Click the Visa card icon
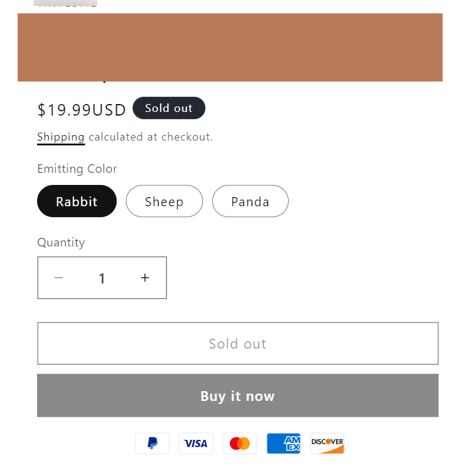The width and height of the screenshot is (476, 466). click(x=196, y=443)
